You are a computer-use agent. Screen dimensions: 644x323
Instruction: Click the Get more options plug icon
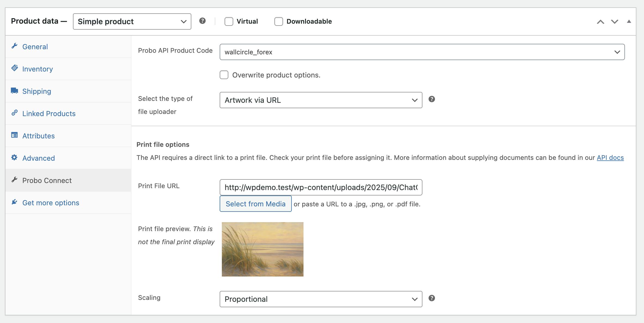[14, 202]
